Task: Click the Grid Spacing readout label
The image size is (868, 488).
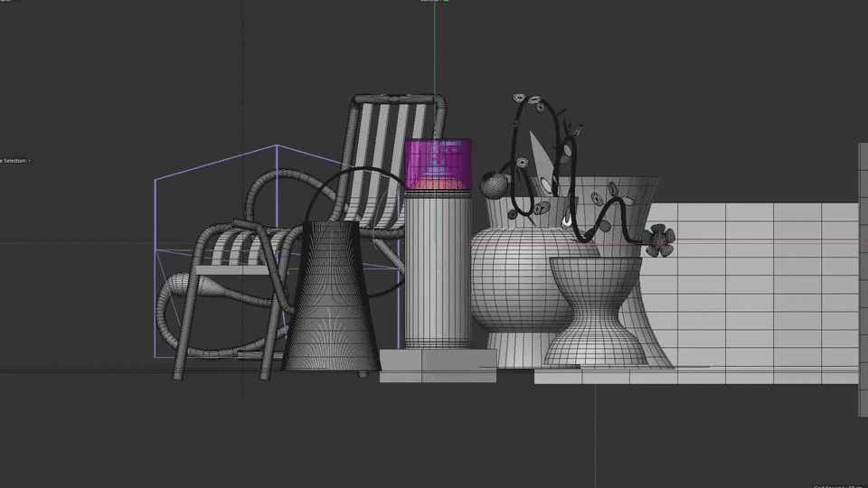Action: click(x=837, y=485)
